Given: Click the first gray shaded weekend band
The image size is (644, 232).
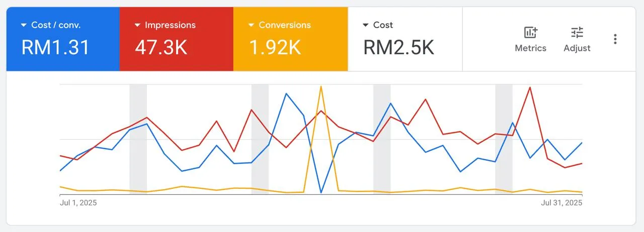Looking at the screenshot, I should point(138,139).
